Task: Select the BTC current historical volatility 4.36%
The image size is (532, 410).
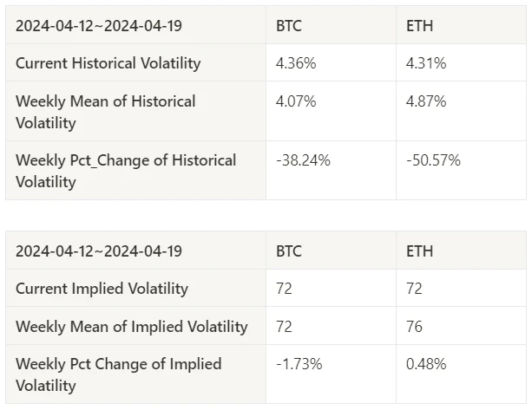Action: pos(296,63)
